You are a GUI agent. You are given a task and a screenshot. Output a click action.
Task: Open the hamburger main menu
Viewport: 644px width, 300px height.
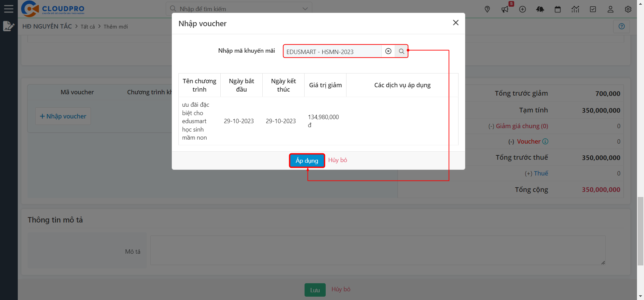click(9, 9)
